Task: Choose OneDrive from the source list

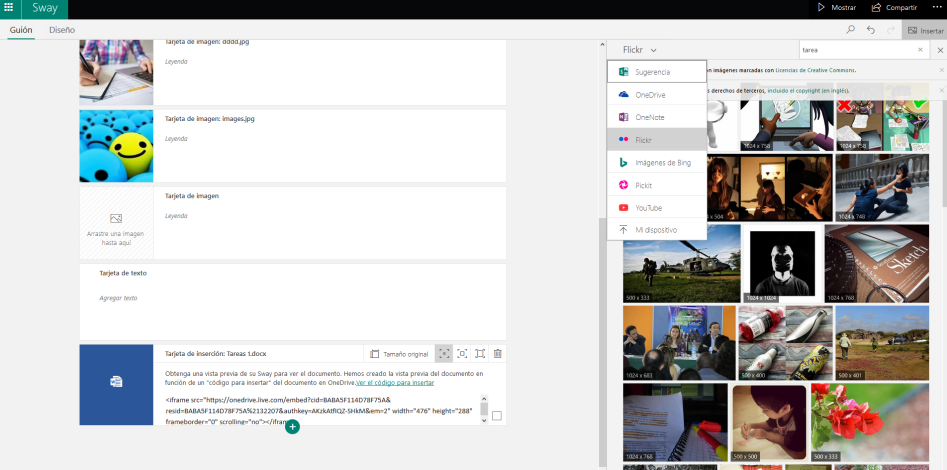Action: click(x=650, y=95)
